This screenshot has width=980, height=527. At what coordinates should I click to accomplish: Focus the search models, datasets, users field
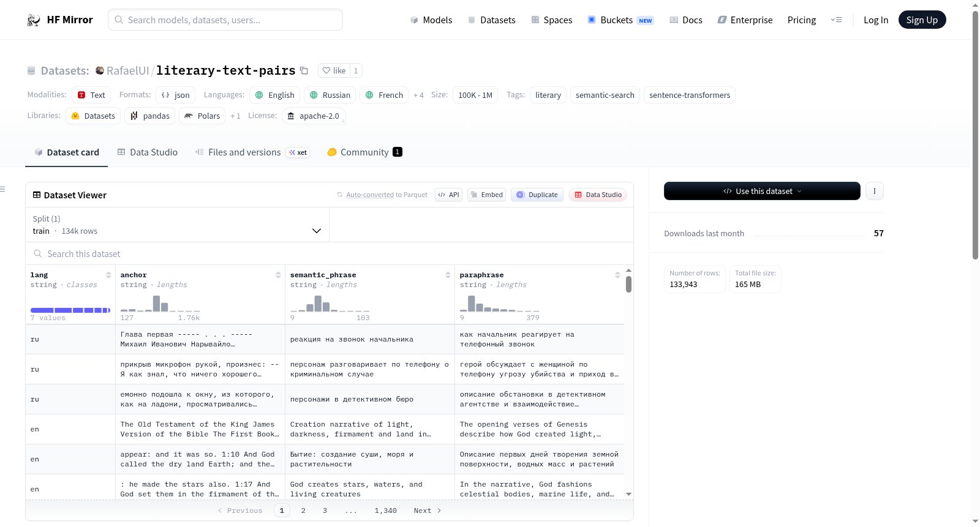tap(225, 20)
